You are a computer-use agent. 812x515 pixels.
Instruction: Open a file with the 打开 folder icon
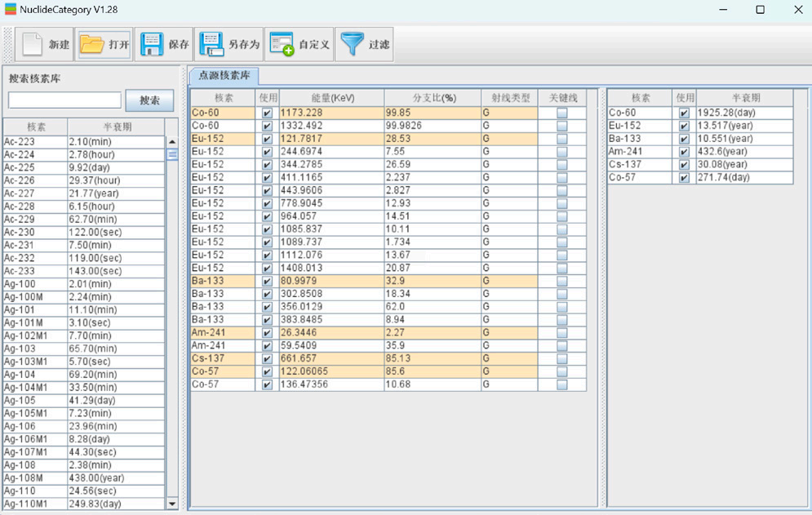pos(91,45)
